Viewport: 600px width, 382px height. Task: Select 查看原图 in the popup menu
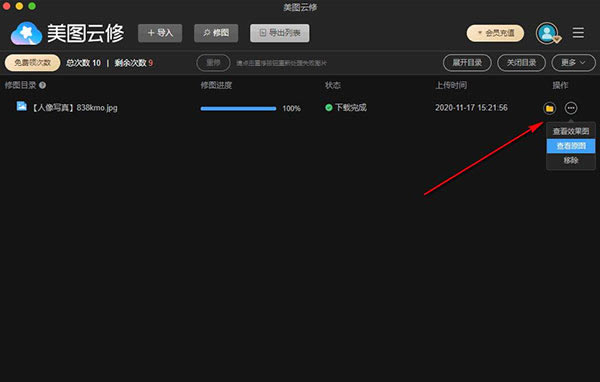click(x=571, y=146)
